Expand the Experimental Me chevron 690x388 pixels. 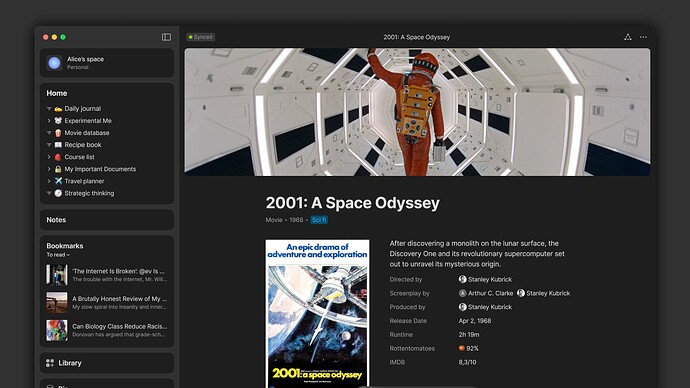point(49,121)
